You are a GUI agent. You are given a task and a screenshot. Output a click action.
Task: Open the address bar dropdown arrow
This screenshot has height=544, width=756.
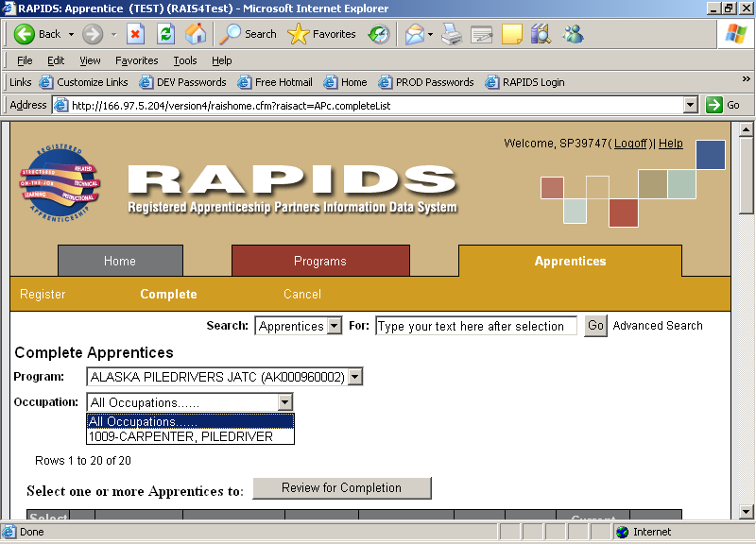(691, 105)
